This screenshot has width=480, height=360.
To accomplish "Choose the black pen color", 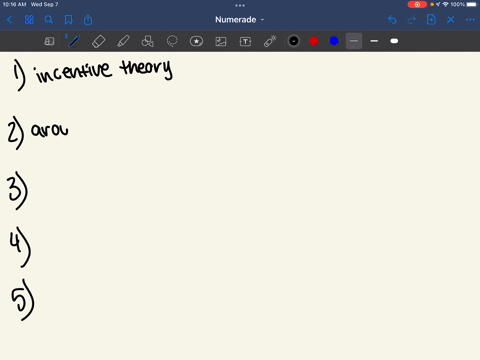I will pos(294,41).
